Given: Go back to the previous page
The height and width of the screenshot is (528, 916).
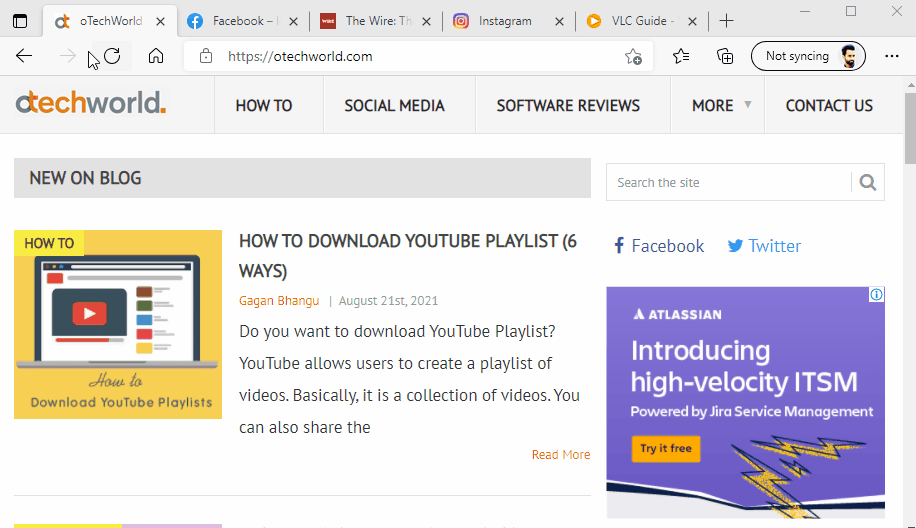Looking at the screenshot, I should pos(24,56).
